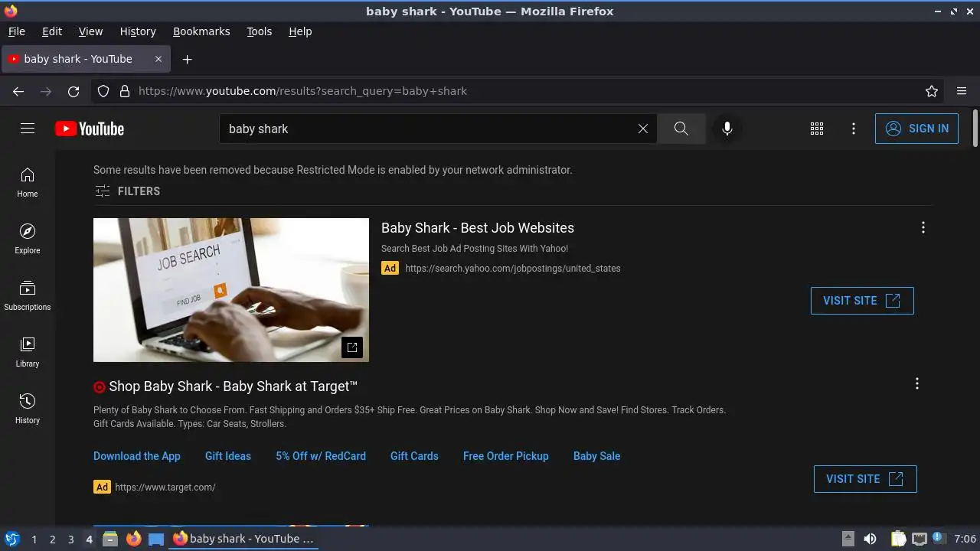Click VISIT SITE for the Target ad
Viewport: 980px width, 551px height.
coord(865,479)
